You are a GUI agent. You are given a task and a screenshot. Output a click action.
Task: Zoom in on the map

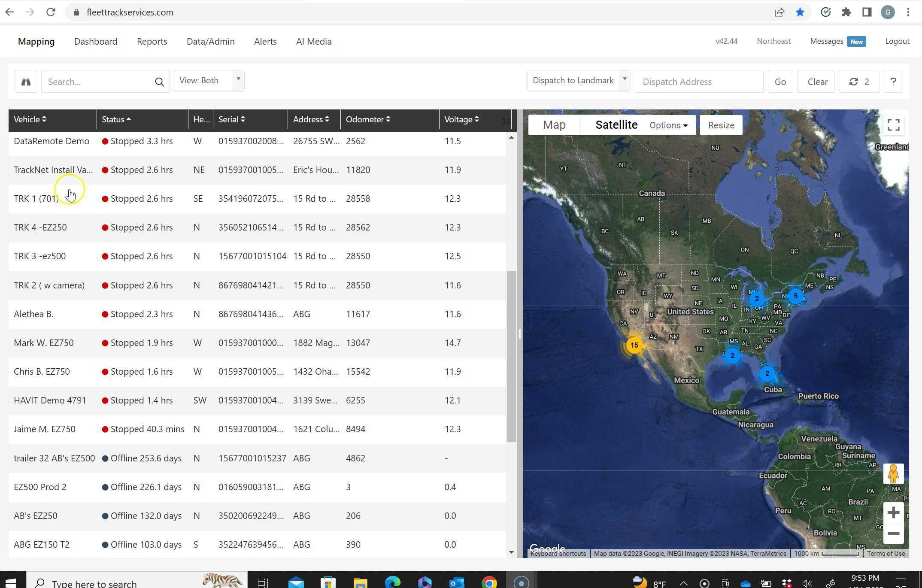pyautogui.click(x=893, y=512)
